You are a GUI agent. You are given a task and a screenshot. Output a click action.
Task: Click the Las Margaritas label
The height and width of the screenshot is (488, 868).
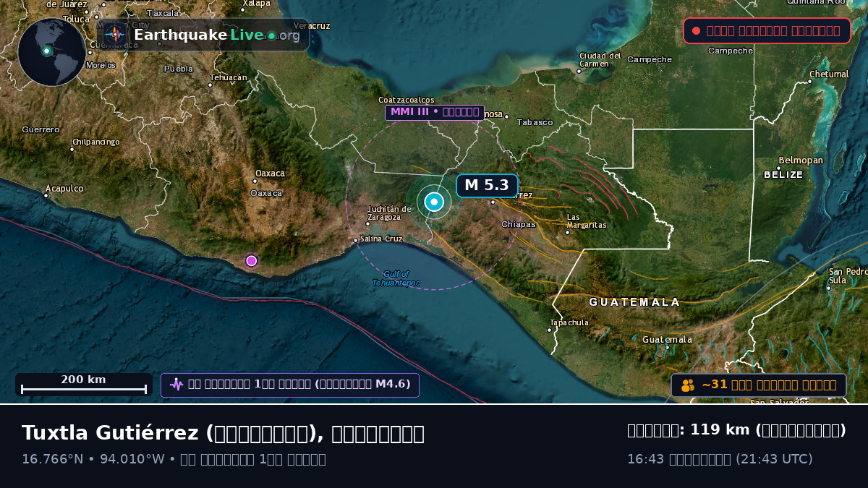[x=587, y=221]
